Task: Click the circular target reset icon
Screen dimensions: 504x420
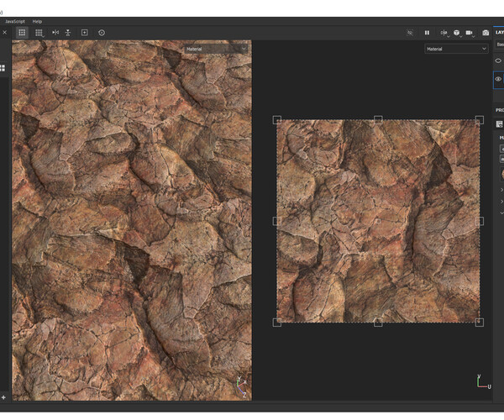Action: [102, 33]
